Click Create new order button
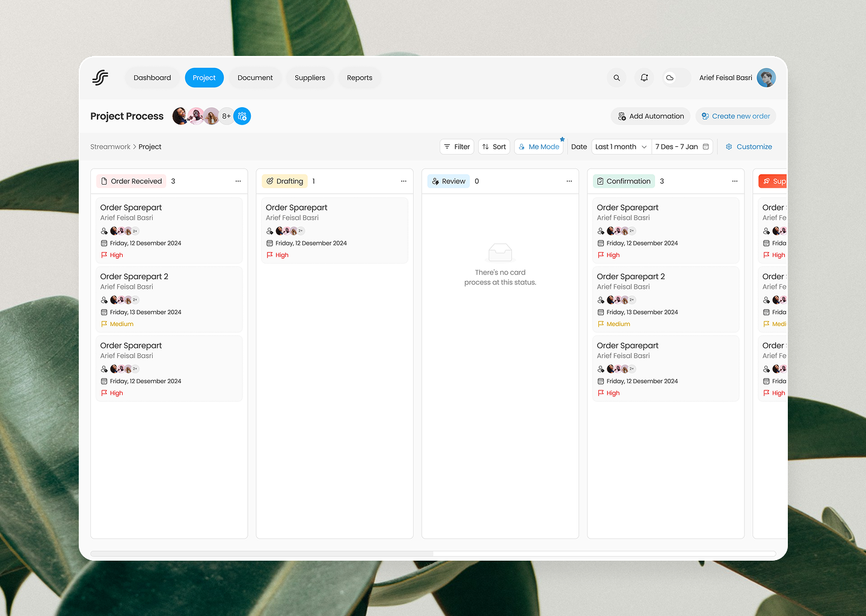 tap(735, 116)
